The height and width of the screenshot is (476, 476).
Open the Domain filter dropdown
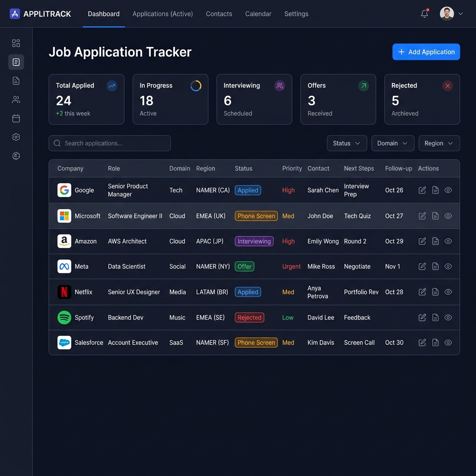click(x=392, y=143)
